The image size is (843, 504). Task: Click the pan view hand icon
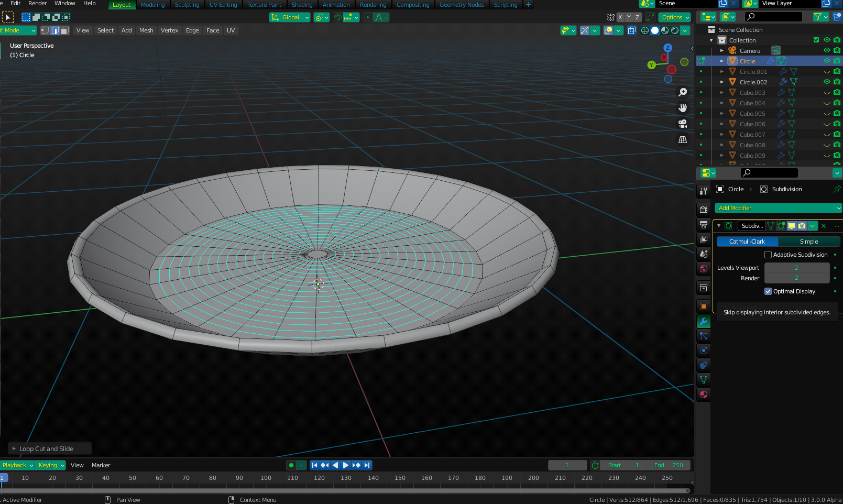tap(683, 108)
